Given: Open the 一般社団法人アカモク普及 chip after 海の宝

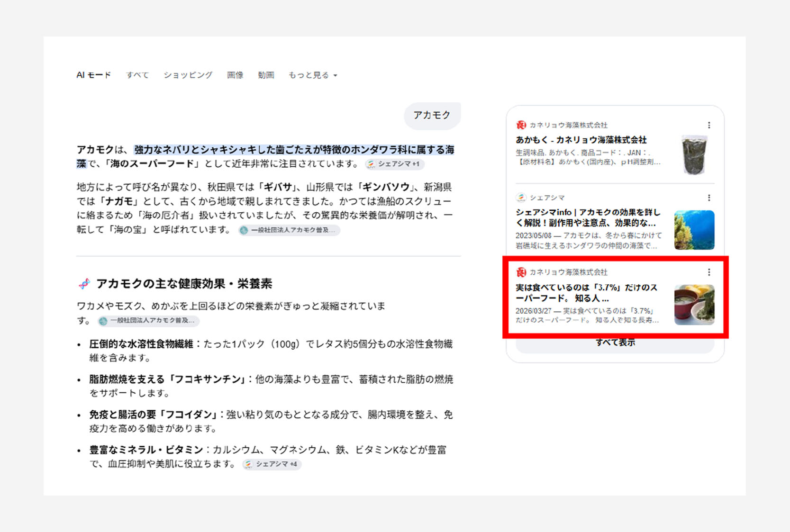Looking at the screenshot, I should point(289,230).
